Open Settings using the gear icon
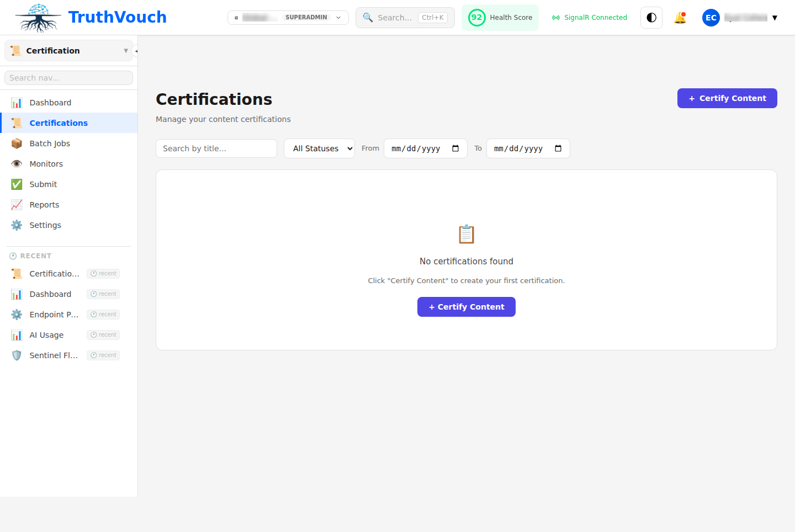Screen dimensions: 795x532 coord(17,225)
